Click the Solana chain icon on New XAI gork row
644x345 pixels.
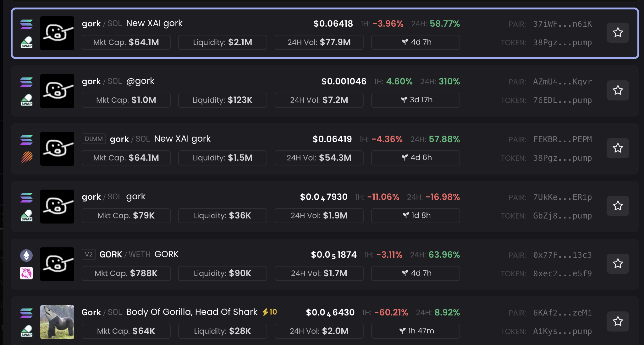pyautogui.click(x=26, y=24)
